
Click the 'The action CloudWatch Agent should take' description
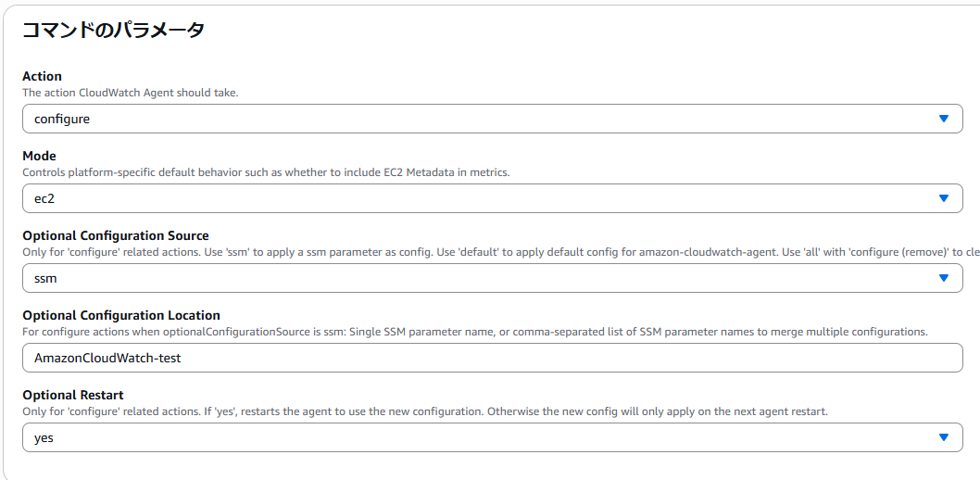[131, 93]
